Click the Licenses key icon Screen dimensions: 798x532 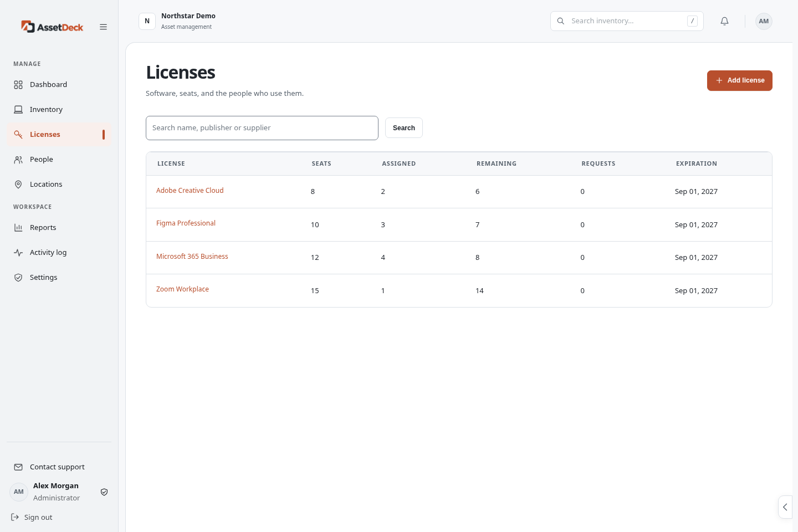click(18, 135)
